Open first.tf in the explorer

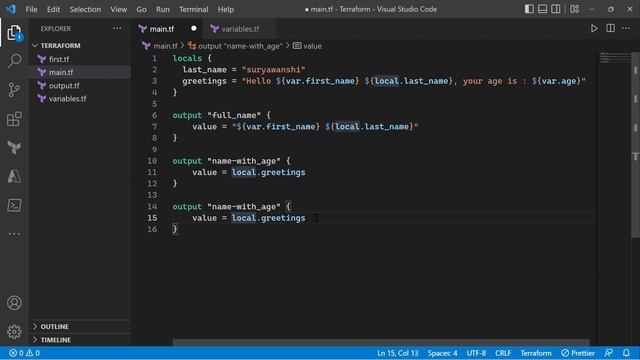pyautogui.click(x=59, y=59)
